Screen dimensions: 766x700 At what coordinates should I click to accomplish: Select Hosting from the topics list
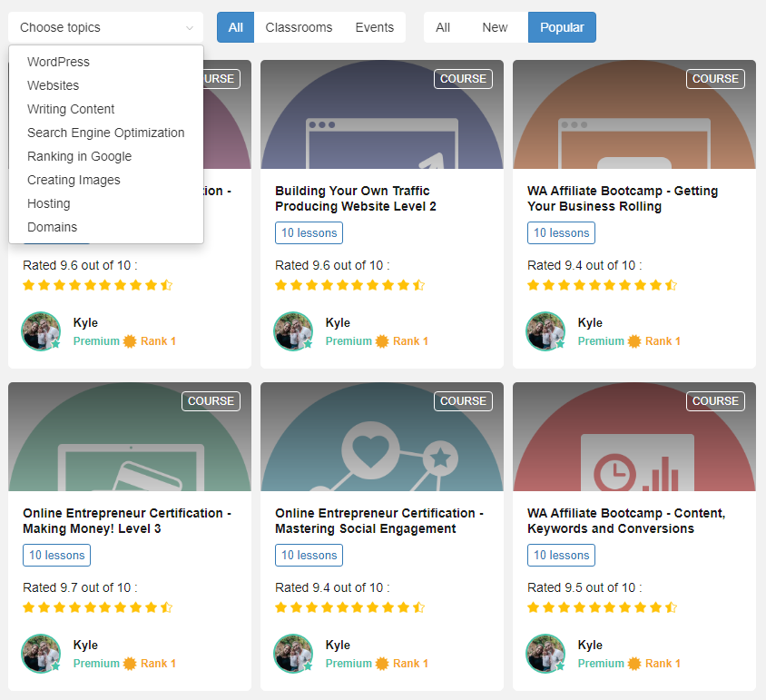(48, 203)
